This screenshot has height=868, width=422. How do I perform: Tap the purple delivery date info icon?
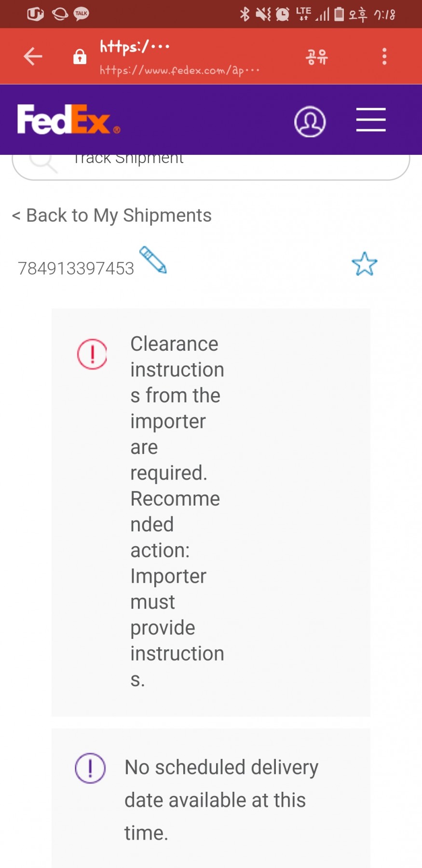[90, 768]
